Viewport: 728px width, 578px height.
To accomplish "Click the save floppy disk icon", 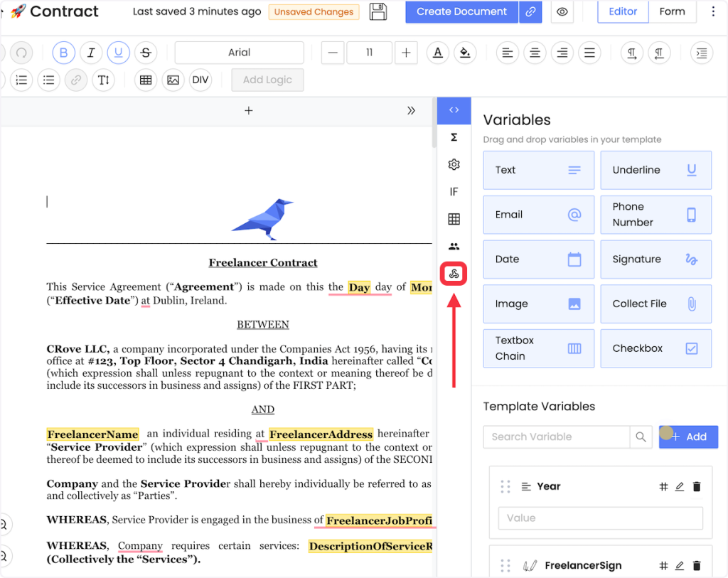I will [x=378, y=12].
